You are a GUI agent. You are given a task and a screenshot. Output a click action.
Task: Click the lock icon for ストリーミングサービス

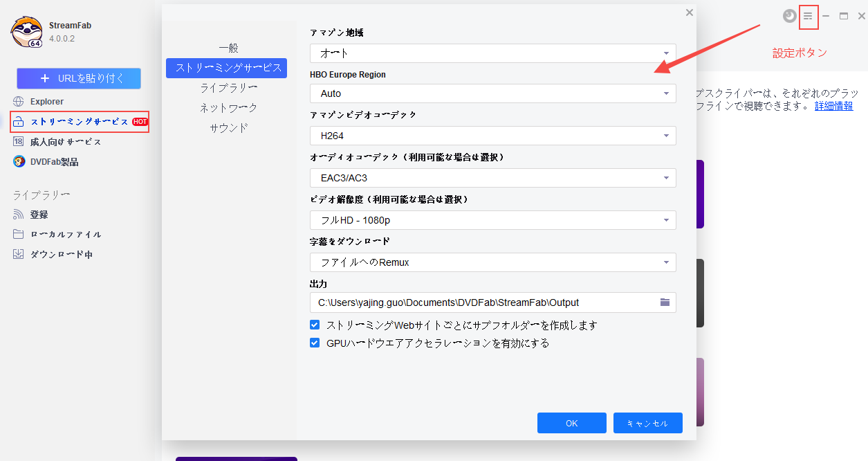19,122
